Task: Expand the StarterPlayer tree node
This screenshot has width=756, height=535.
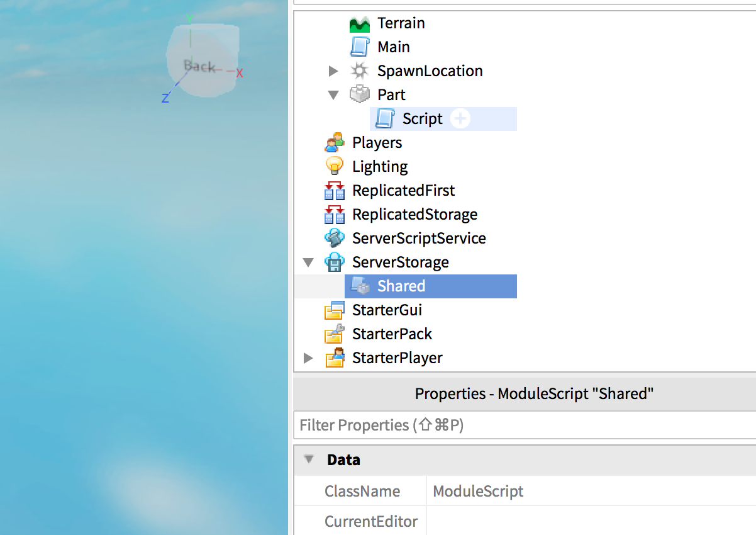Action: click(x=308, y=358)
